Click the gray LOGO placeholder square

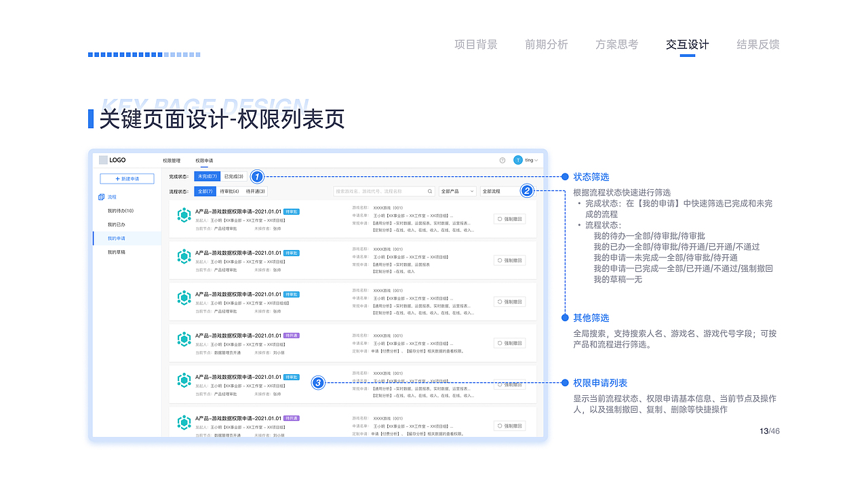[103, 161]
